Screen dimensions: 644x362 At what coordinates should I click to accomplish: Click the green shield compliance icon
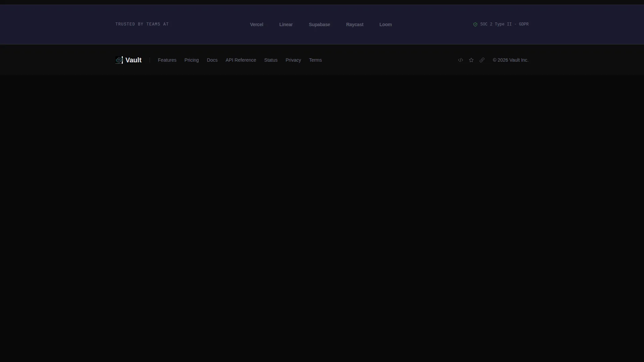(475, 24)
